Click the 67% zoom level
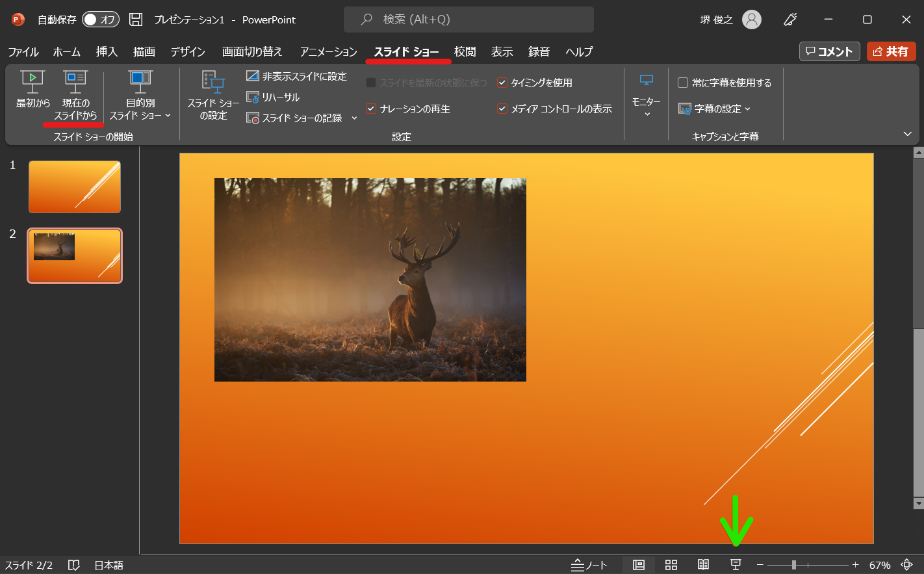 click(880, 565)
